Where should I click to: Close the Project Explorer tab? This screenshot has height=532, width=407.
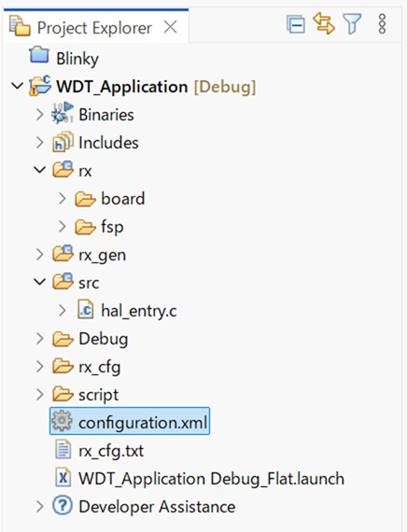pyautogui.click(x=171, y=27)
